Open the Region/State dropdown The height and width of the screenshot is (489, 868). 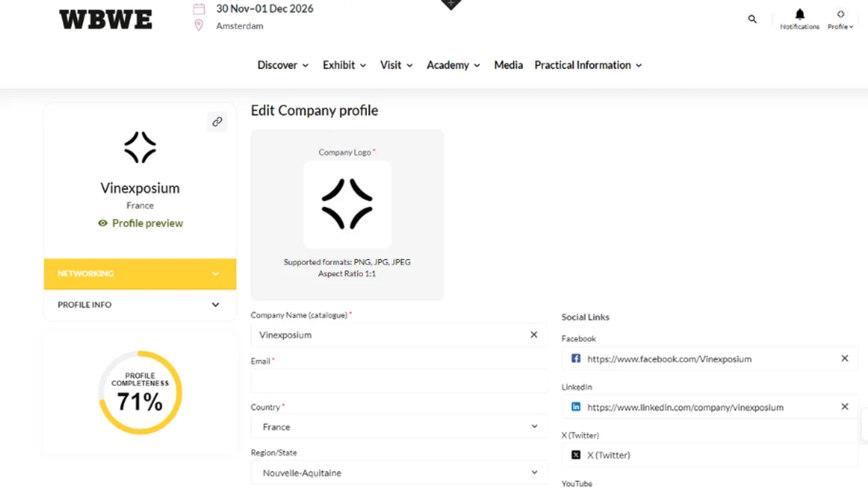[x=399, y=472]
